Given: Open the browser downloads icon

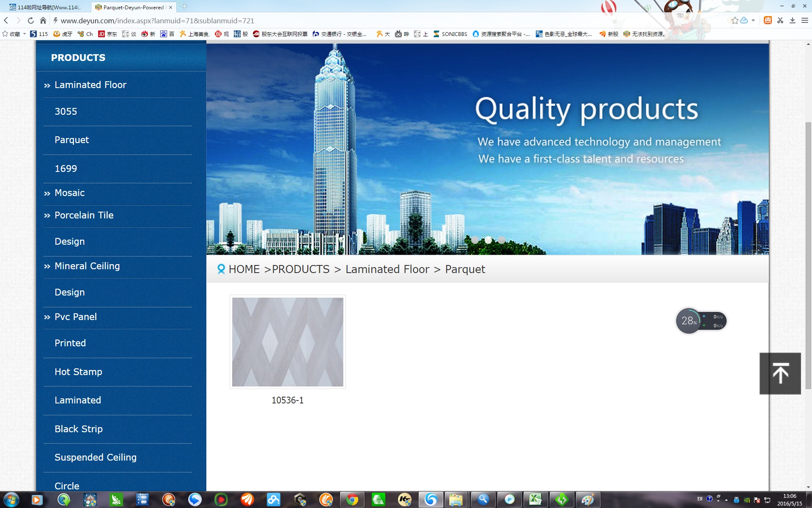Looking at the screenshot, I should [x=793, y=20].
